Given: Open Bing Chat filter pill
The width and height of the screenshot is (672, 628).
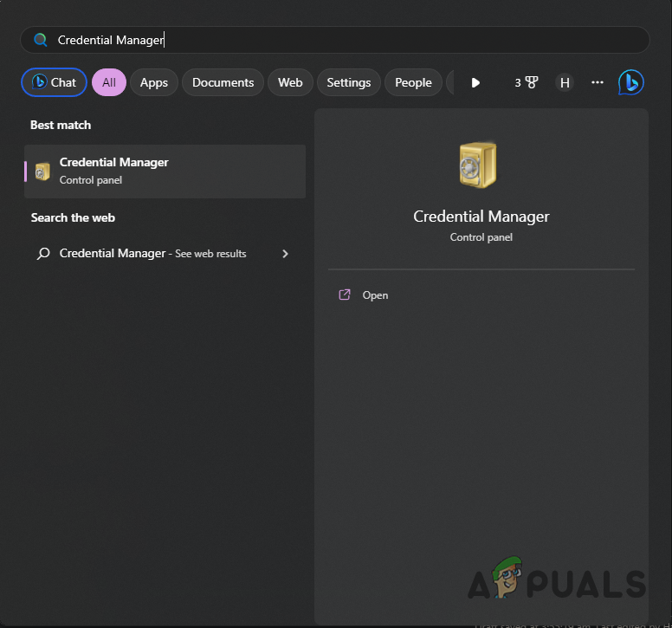Looking at the screenshot, I should point(54,82).
